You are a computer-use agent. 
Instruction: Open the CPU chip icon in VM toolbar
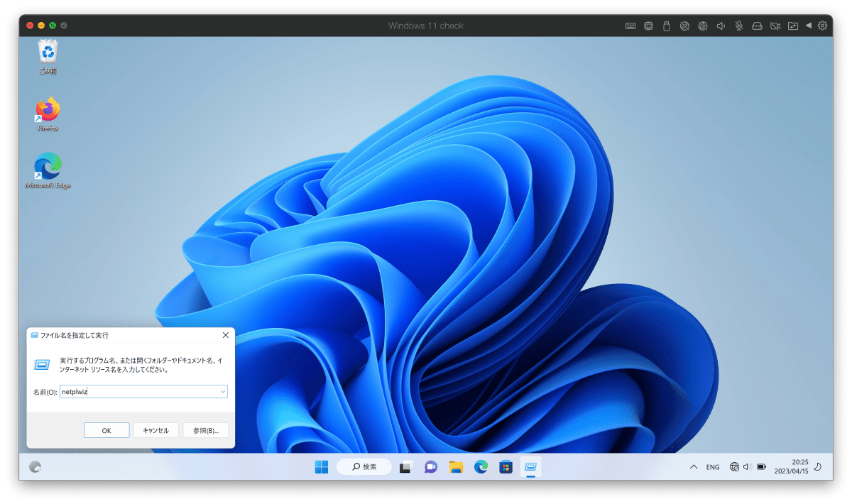pos(648,26)
